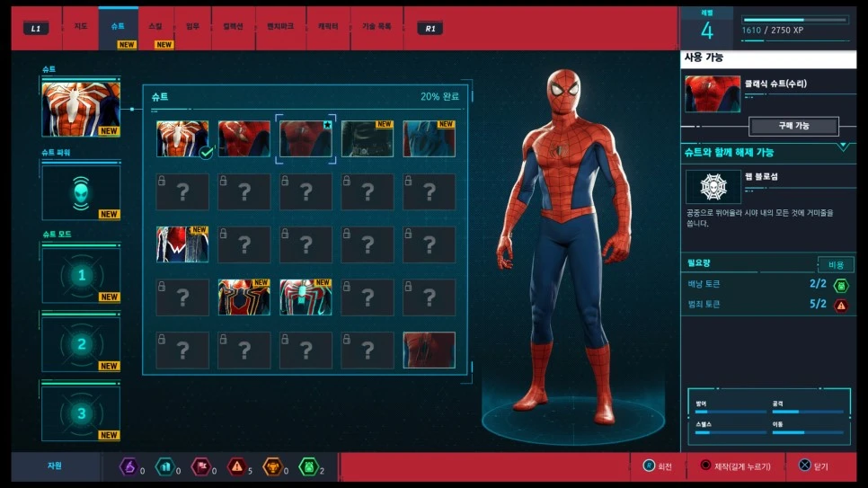The width and height of the screenshot is (868, 488).
Task: Select the red and gold Iron Spider suit
Action: coord(244,297)
